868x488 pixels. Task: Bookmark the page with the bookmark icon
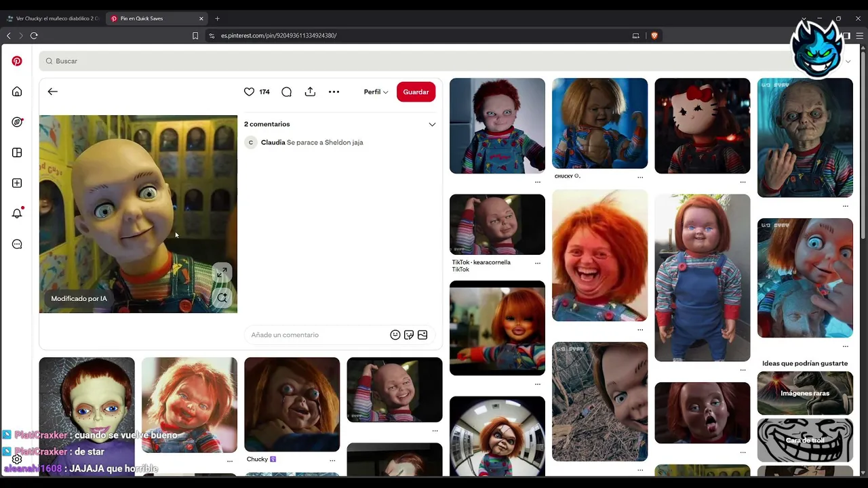(x=195, y=35)
